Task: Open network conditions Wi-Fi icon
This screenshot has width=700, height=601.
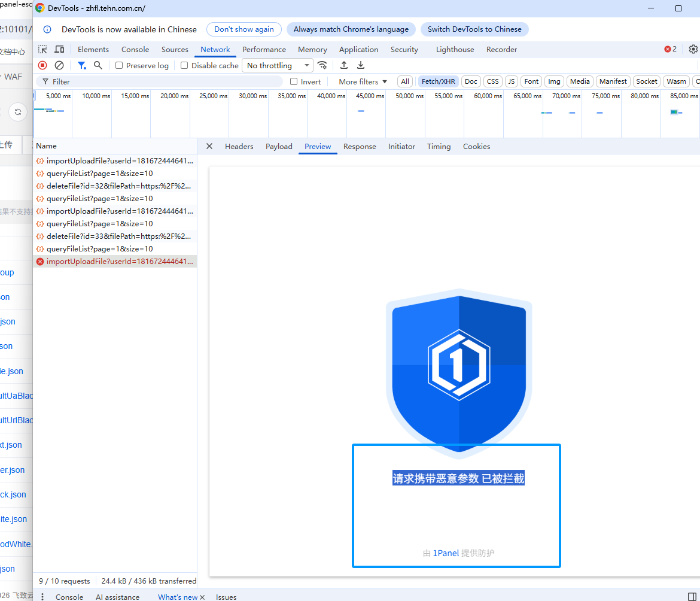Action: 322,65
